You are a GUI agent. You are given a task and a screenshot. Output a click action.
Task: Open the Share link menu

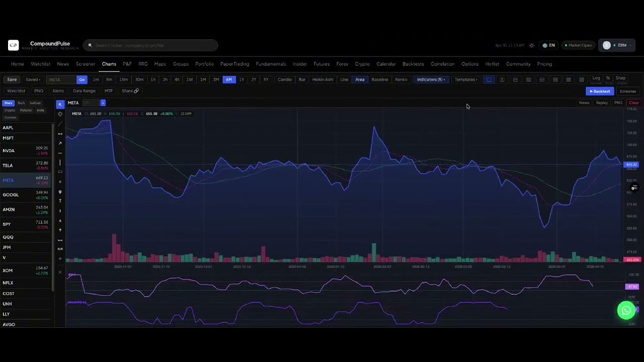click(x=130, y=91)
